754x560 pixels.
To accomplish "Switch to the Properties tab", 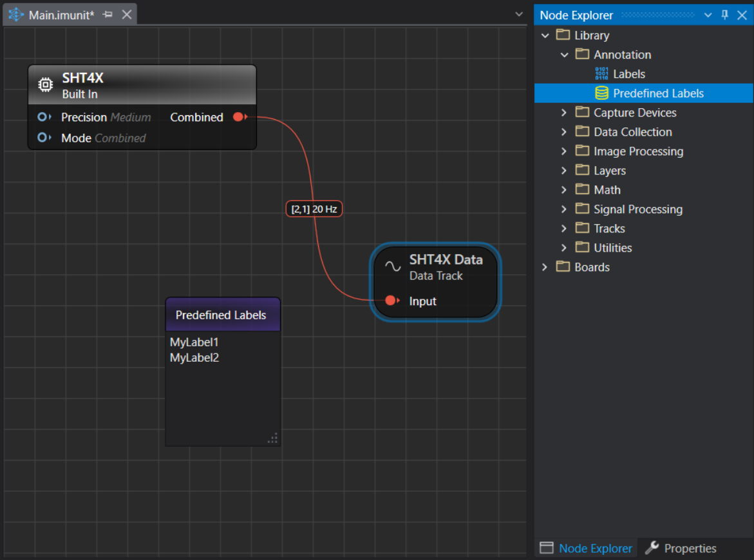I will pyautogui.click(x=681, y=548).
